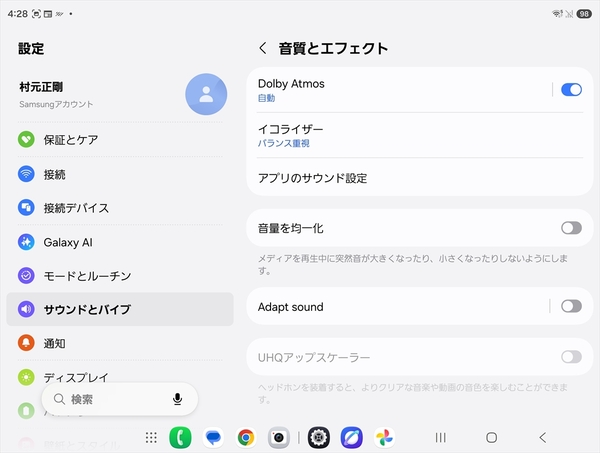The image size is (600, 453).
Task: Open the app drawer grid icon
Action: coord(151,437)
